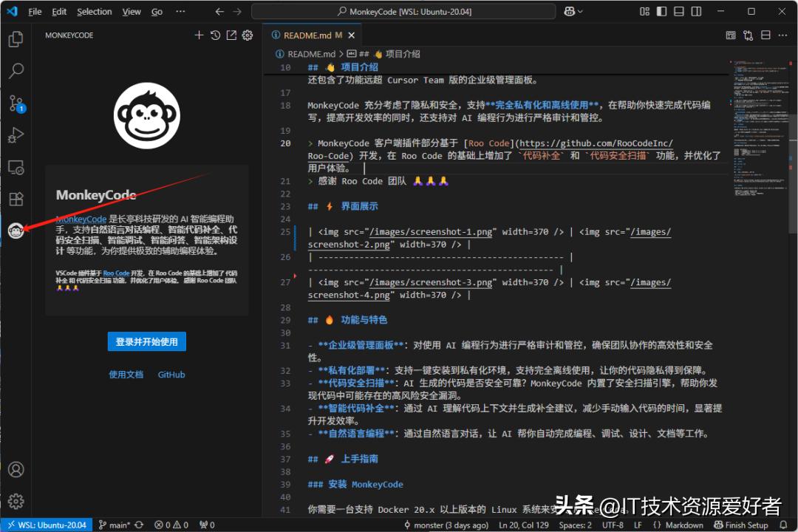
Task: Toggle the primary side bar visibility
Action: 660,11
